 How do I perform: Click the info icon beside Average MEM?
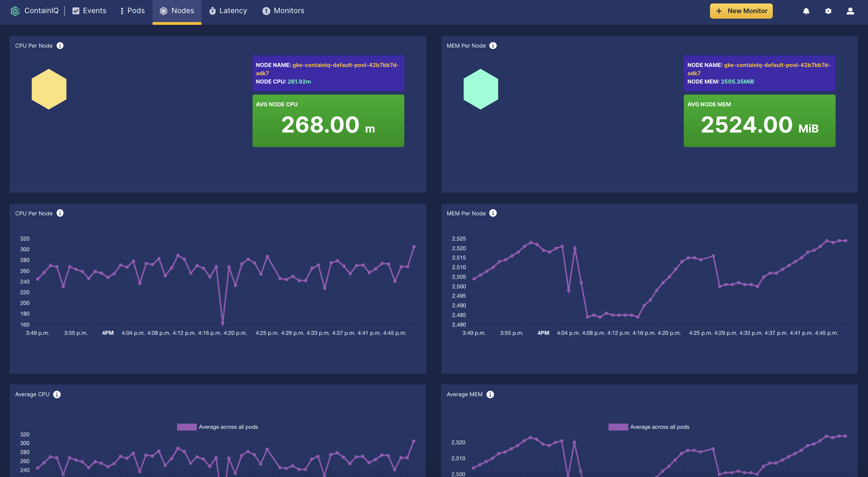point(490,394)
